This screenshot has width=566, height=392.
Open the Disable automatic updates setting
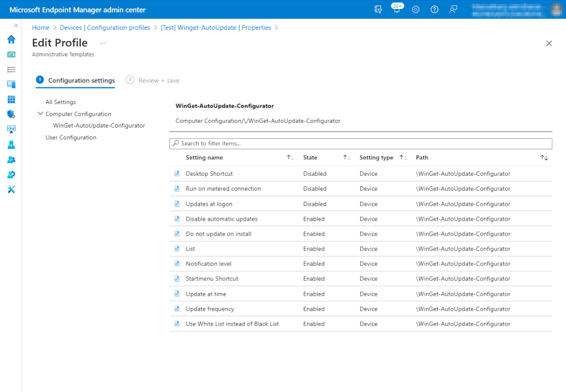pyautogui.click(x=222, y=218)
